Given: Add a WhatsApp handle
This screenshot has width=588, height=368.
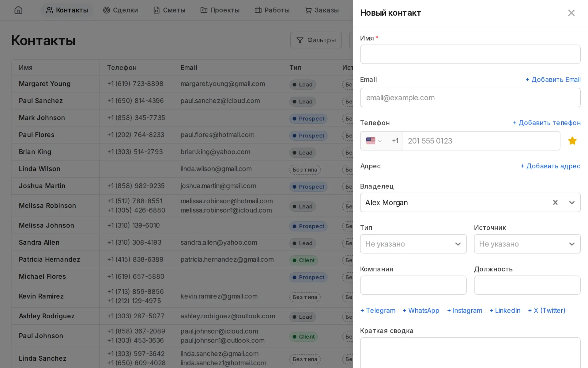Looking at the screenshot, I should (x=421, y=310).
